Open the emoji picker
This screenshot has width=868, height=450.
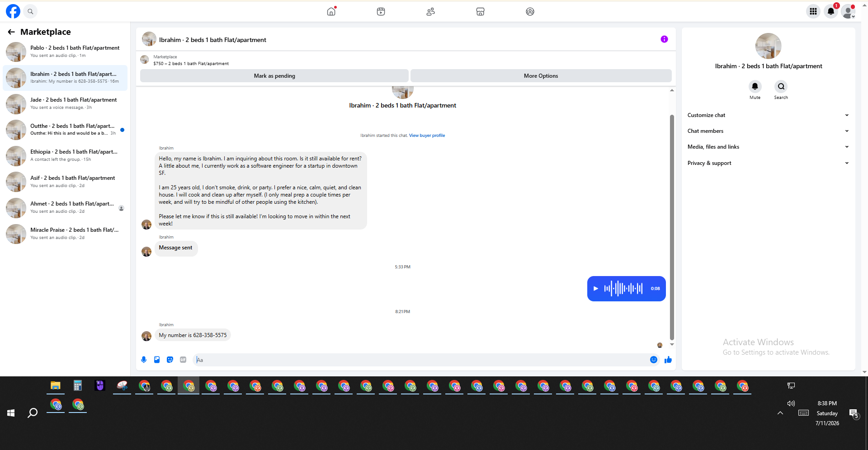tap(654, 360)
